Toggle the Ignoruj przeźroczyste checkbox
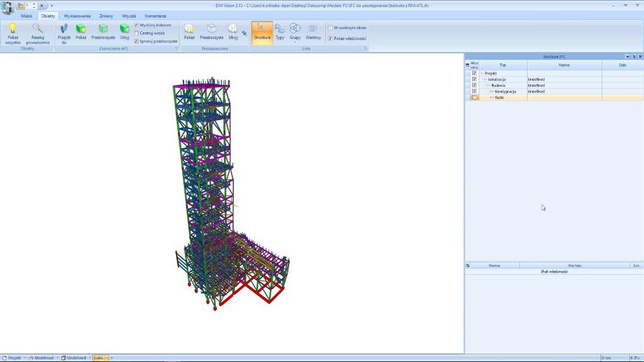 pos(136,41)
